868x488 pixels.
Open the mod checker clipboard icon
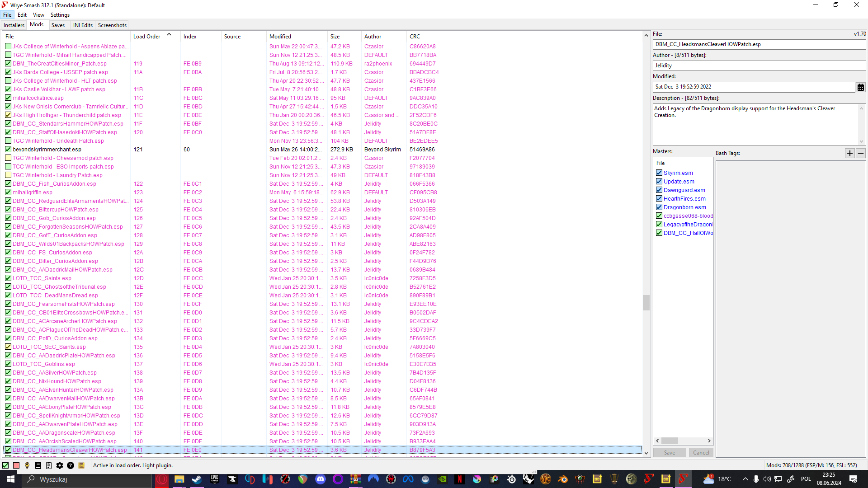tap(49, 465)
